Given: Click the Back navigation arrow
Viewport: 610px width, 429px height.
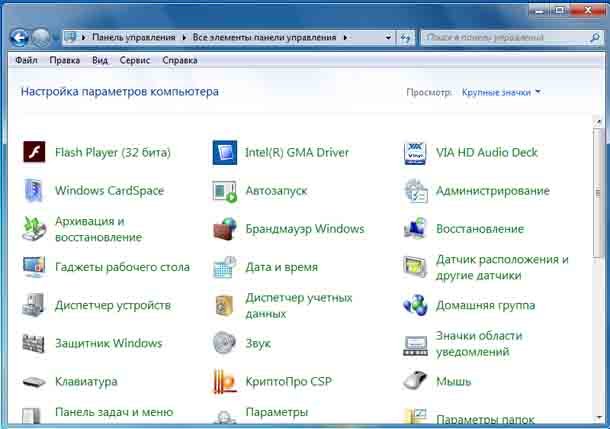Looking at the screenshot, I should (19, 38).
